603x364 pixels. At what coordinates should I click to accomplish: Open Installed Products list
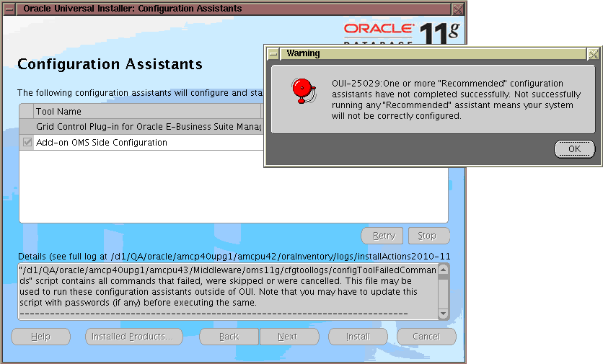coord(134,337)
